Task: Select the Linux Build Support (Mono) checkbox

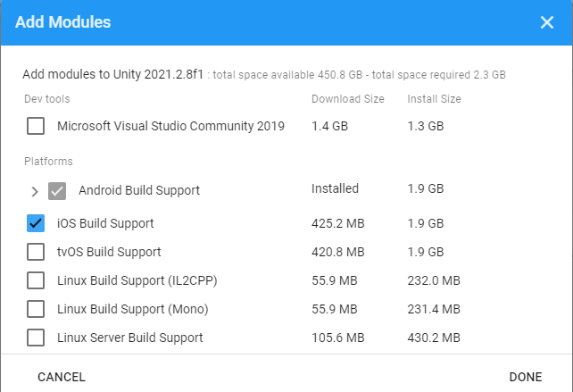Action: pos(36,309)
